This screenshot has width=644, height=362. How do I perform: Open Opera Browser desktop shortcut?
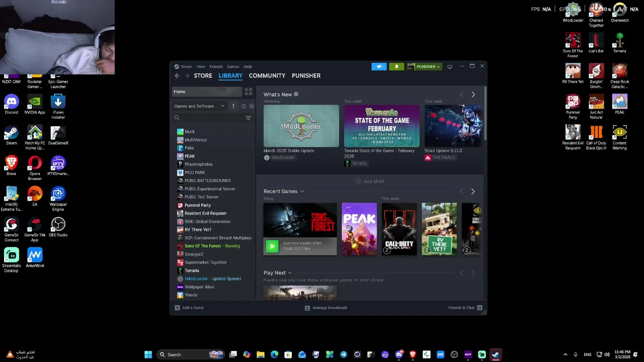[35, 169]
